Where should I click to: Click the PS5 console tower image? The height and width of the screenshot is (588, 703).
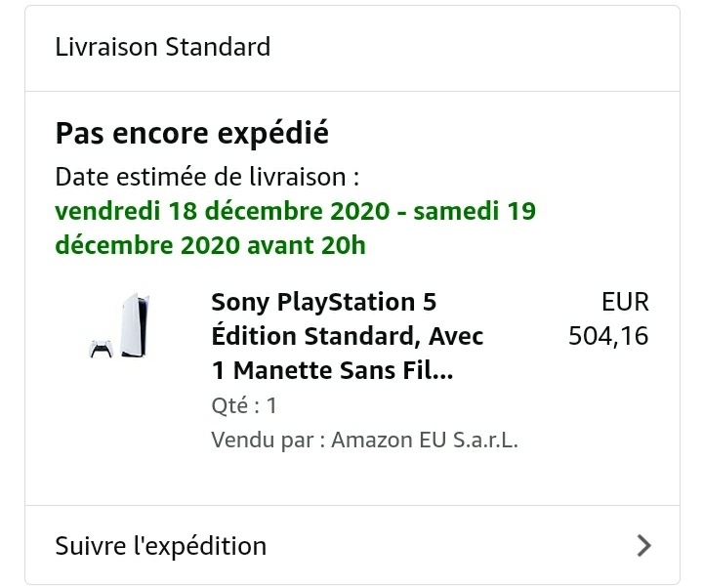point(129,321)
